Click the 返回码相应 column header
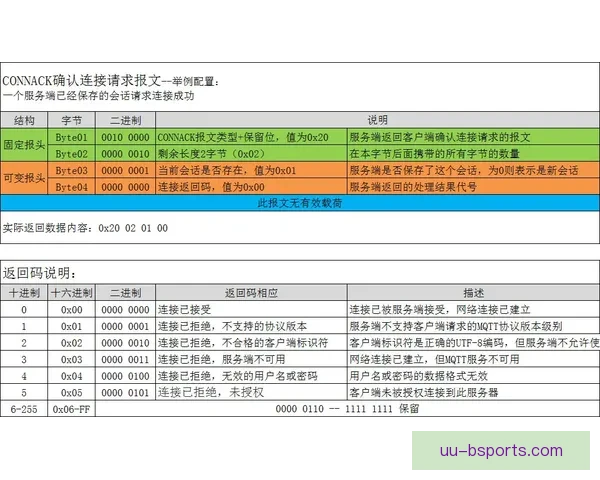The height and width of the screenshot is (480, 600). [x=251, y=293]
